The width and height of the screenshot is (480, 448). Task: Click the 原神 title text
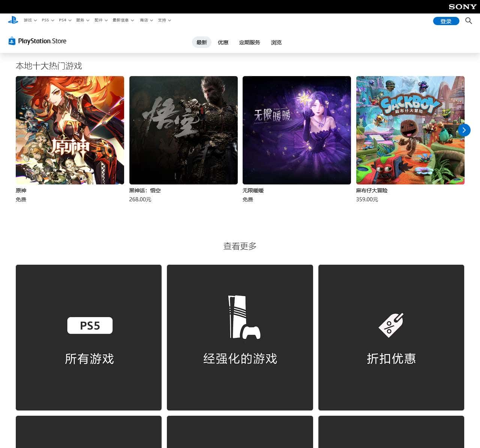21,190
